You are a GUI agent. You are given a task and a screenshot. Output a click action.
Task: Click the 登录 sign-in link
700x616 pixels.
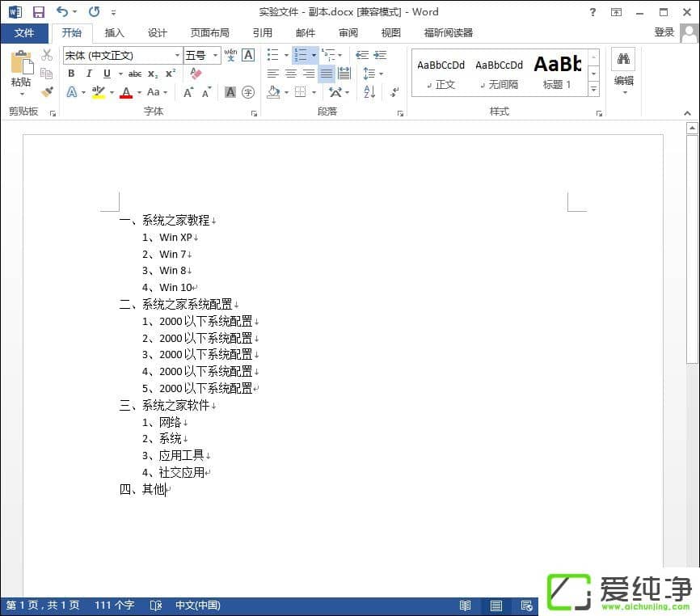pos(664,32)
